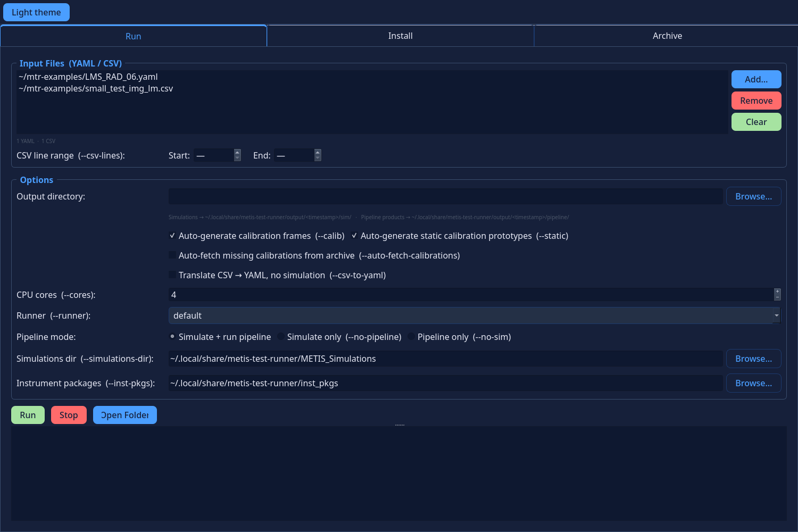Click the Simulations dir path field

click(x=445, y=359)
